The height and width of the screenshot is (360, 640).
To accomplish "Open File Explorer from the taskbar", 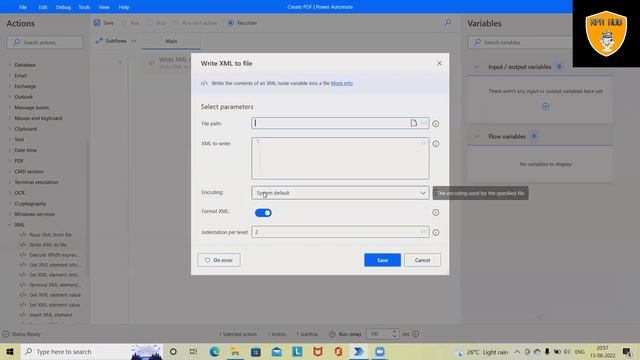I will tap(235, 351).
